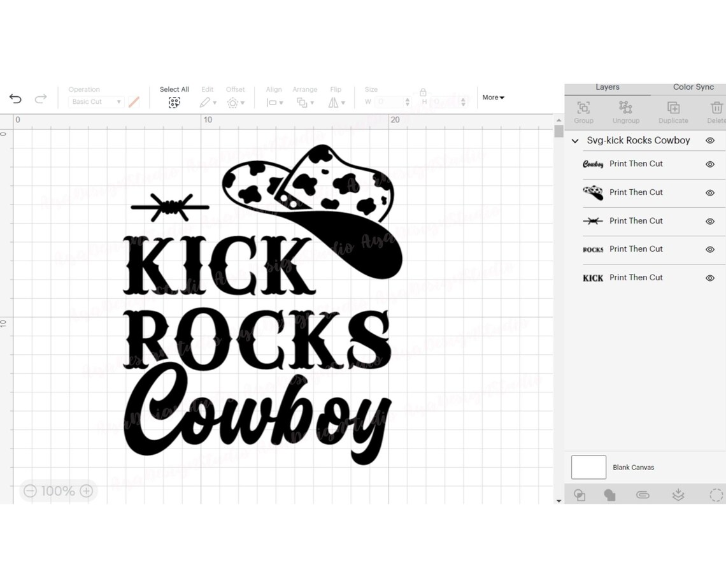Hide the ROCKS text layer
This screenshot has height=588, width=726.
click(710, 250)
